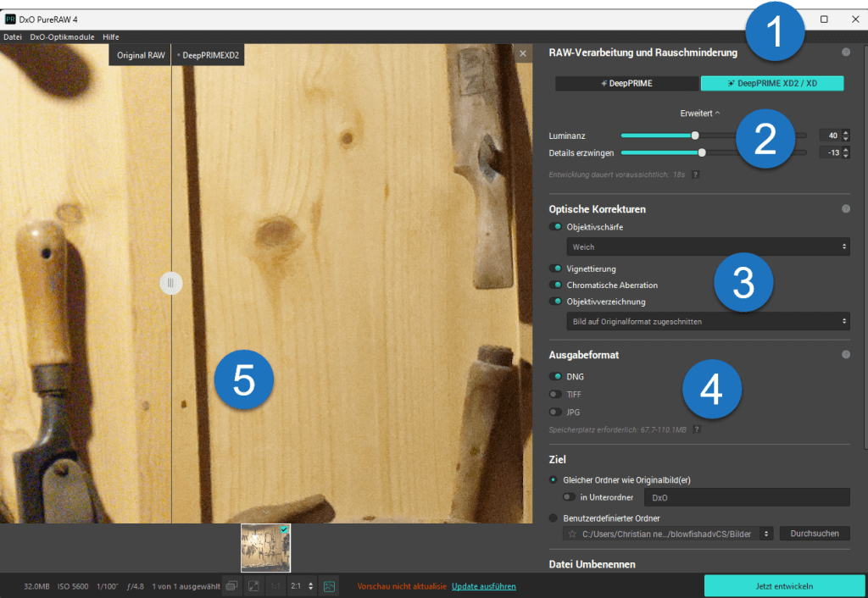Image resolution: width=868 pixels, height=598 pixels.
Task: Click the question mark beside development time estimate
Action: [x=696, y=174]
